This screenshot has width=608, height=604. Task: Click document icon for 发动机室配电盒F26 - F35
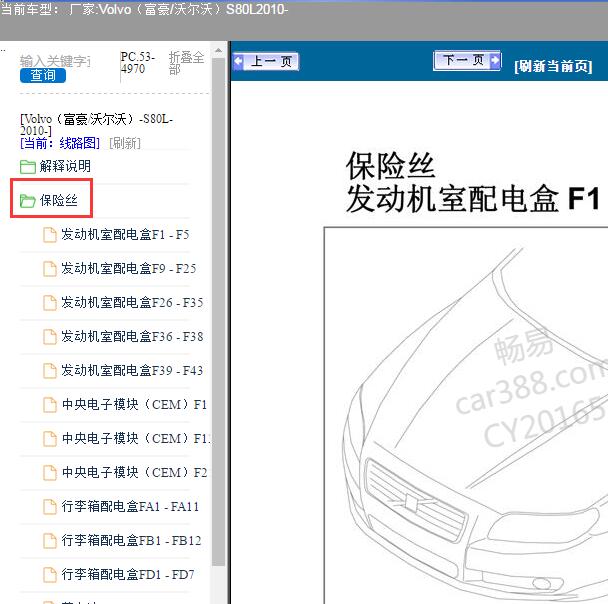coord(50,303)
